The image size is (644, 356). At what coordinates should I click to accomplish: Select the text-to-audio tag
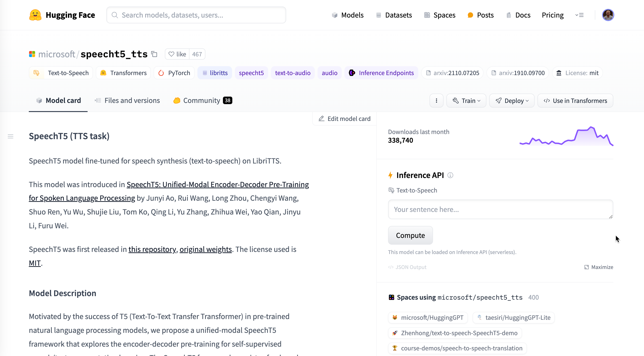click(x=293, y=73)
